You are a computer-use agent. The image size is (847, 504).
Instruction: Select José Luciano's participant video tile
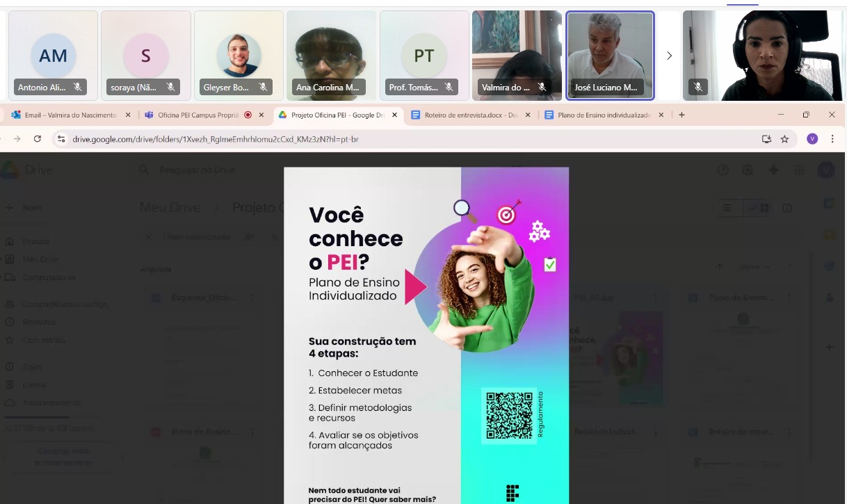point(610,56)
